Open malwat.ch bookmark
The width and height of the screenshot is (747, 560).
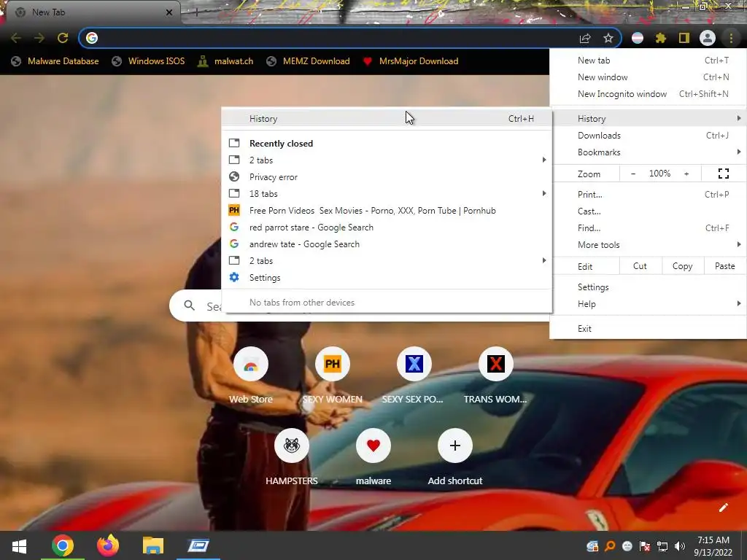225,61
